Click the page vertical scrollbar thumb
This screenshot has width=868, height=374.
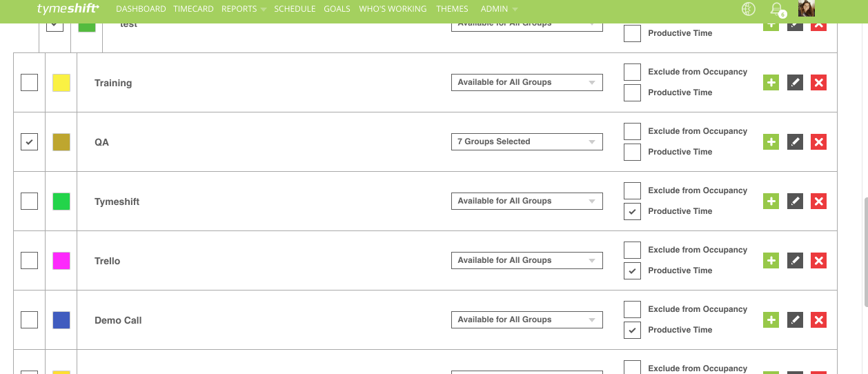click(865, 251)
